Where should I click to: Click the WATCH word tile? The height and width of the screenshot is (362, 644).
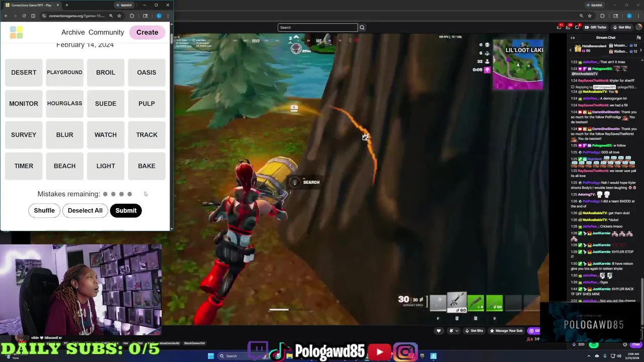106,135
